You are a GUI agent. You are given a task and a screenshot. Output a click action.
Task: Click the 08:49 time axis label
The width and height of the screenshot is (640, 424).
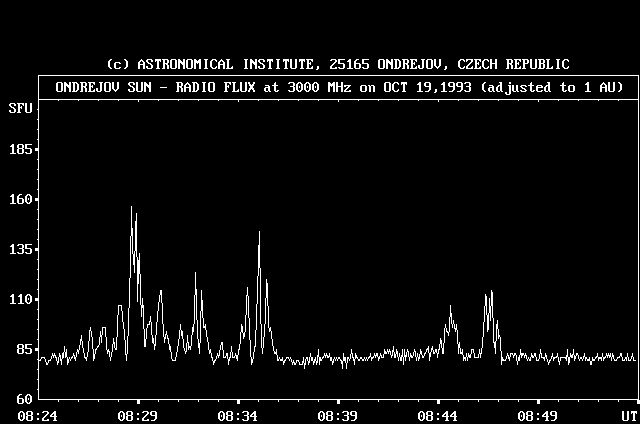538,415
